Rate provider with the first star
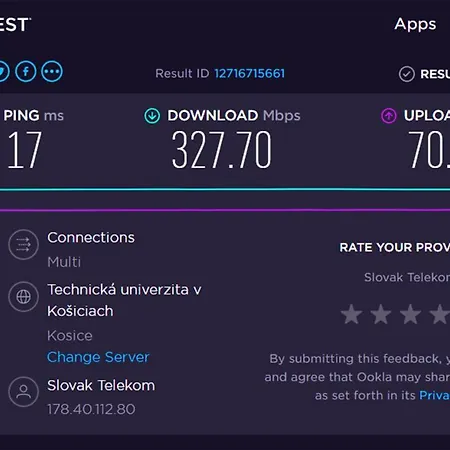This screenshot has width=450, height=450. (352, 314)
